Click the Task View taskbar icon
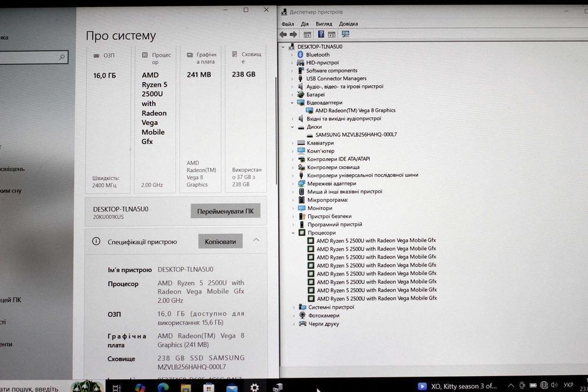 tap(116, 388)
